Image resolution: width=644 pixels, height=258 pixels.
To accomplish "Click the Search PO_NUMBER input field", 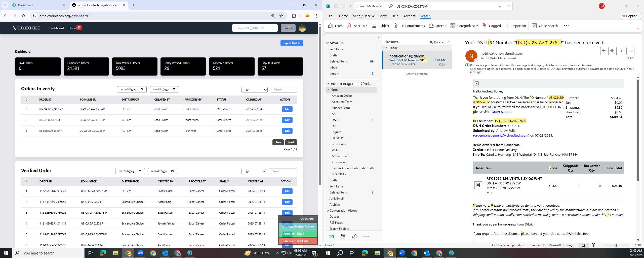I will (255, 28).
